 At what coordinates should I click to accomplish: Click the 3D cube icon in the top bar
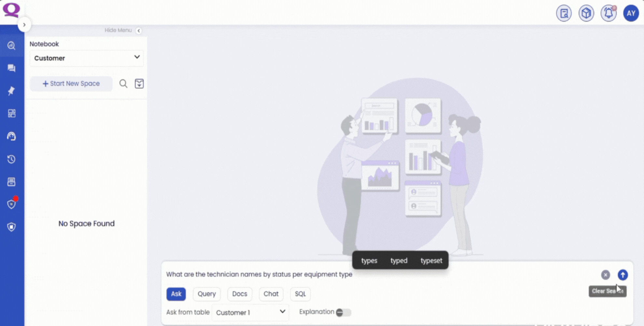[586, 13]
